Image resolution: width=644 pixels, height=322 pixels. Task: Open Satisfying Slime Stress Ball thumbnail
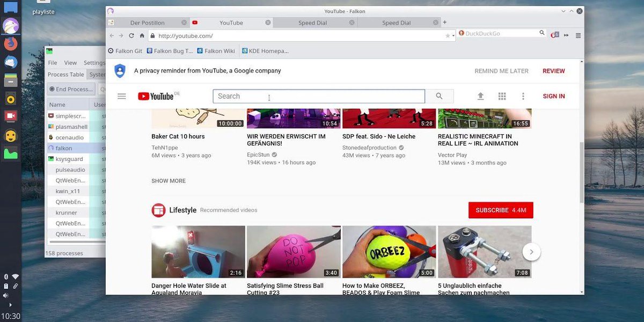294,252
